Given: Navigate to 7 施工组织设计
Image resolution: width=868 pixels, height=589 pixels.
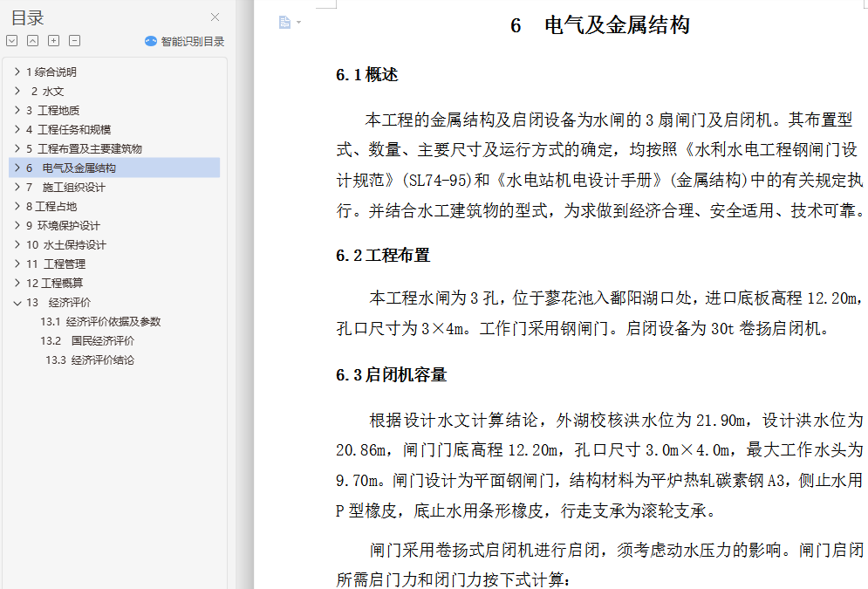Looking at the screenshot, I should tap(65, 187).
